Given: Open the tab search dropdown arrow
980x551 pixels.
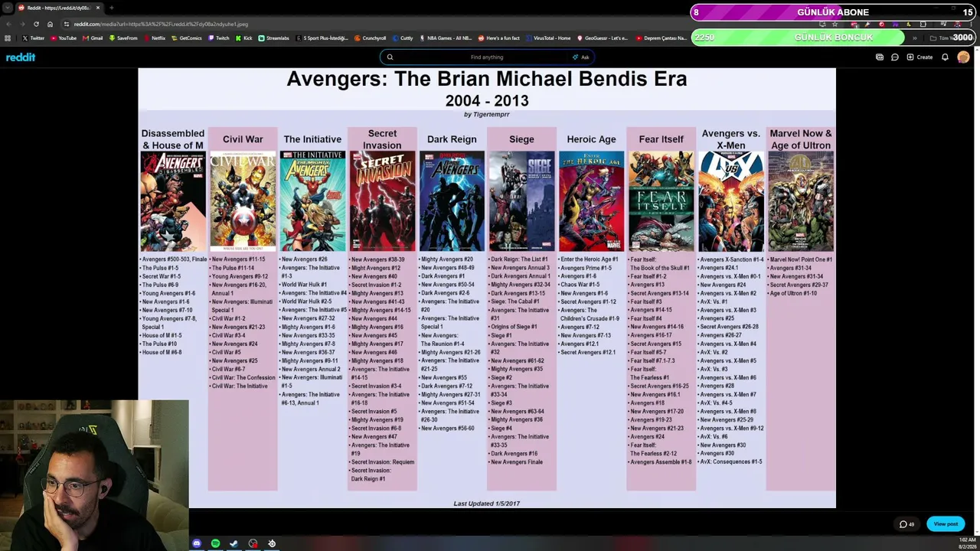Looking at the screenshot, I should point(7,8).
